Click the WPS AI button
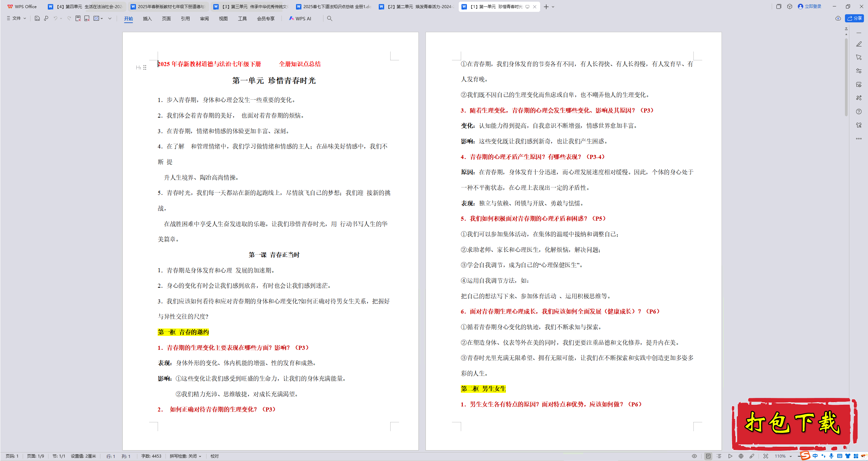The image size is (868, 461). [x=300, y=19]
